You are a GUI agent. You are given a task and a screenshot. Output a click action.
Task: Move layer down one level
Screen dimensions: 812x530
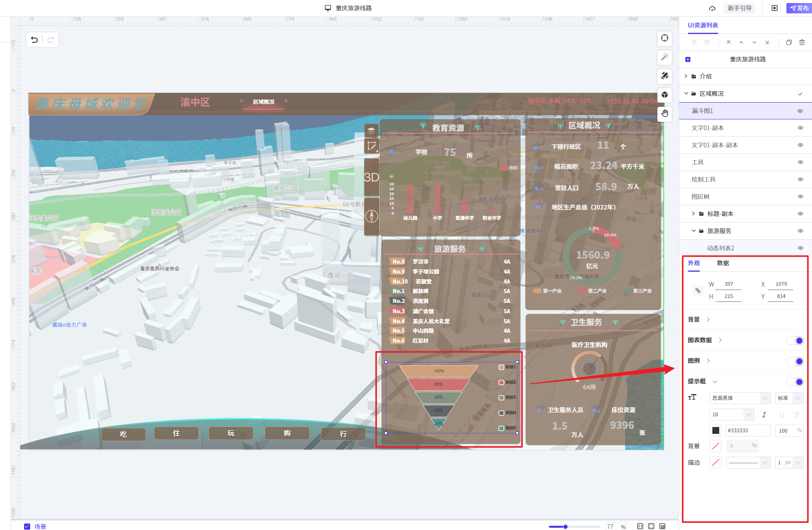754,42
